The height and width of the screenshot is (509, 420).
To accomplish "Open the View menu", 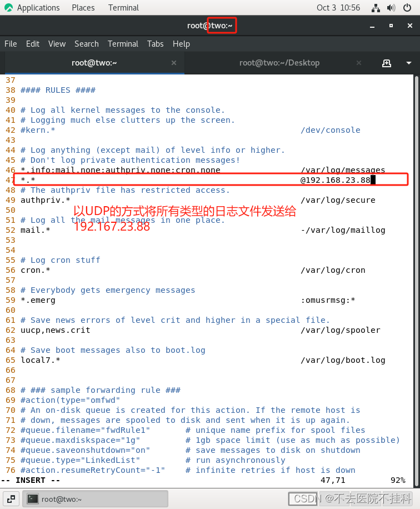I will pos(57,44).
